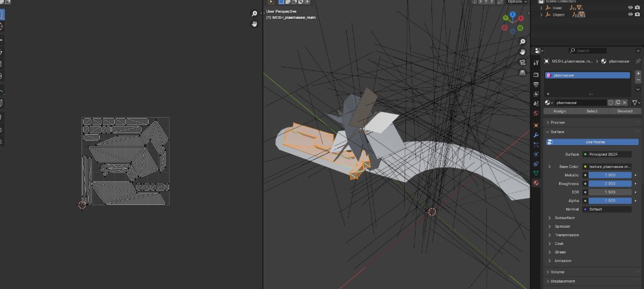Click the UV editor pan hand icon
This screenshot has height=289, width=644.
pos(254,24)
